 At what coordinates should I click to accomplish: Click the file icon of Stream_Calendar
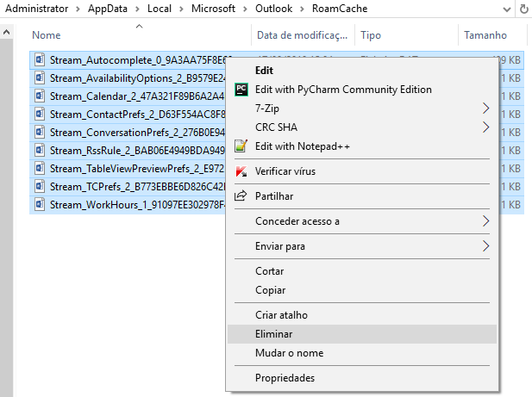(40, 96)
